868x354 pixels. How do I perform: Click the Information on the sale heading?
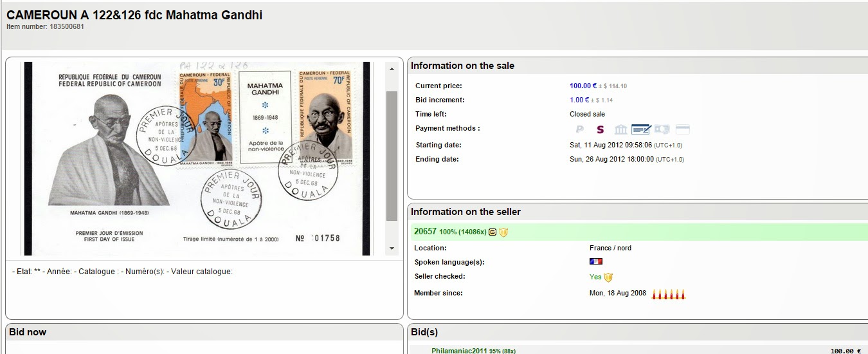(462, 66)
